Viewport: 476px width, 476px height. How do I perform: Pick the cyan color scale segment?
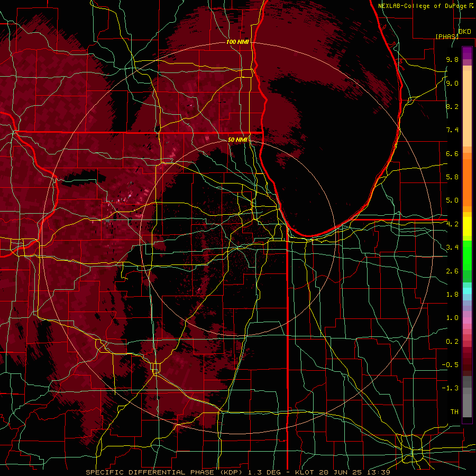467,291
